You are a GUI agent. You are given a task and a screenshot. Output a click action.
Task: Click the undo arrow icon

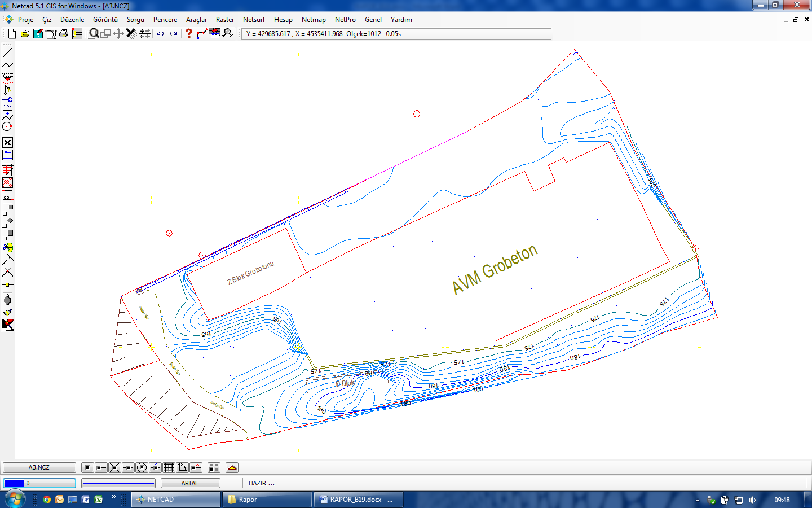160,34
